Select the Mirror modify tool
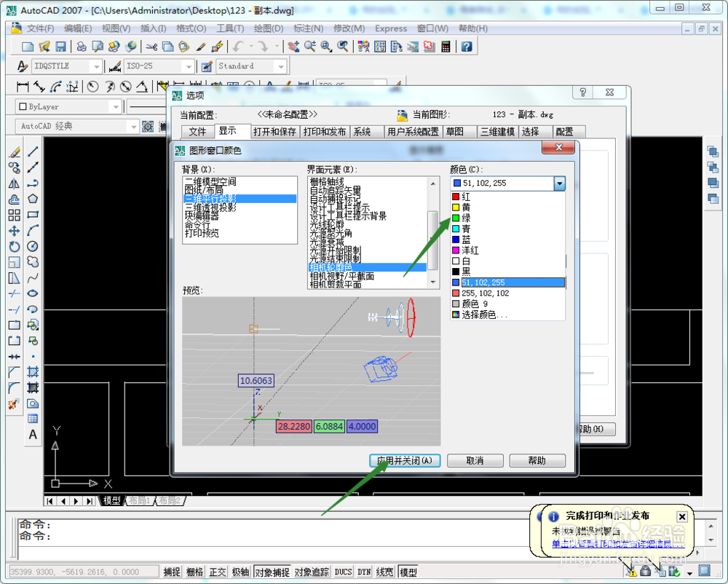Screen dimensions: 728x584 coord(15,184)
